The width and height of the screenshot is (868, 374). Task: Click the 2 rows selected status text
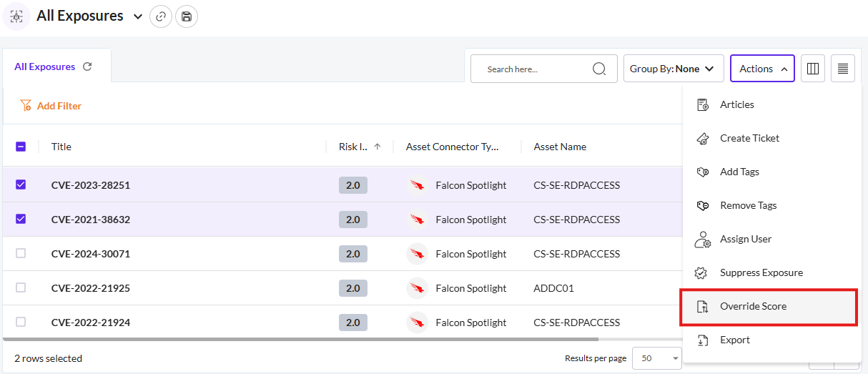(48, 358)
